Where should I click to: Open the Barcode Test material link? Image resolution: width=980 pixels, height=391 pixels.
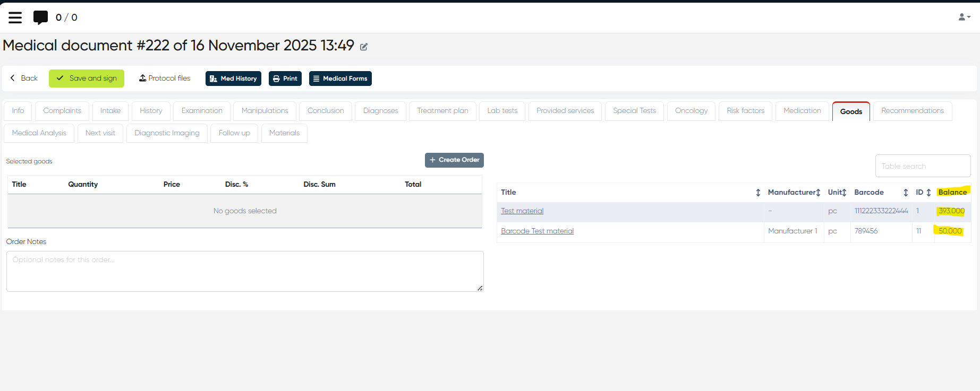537,231
